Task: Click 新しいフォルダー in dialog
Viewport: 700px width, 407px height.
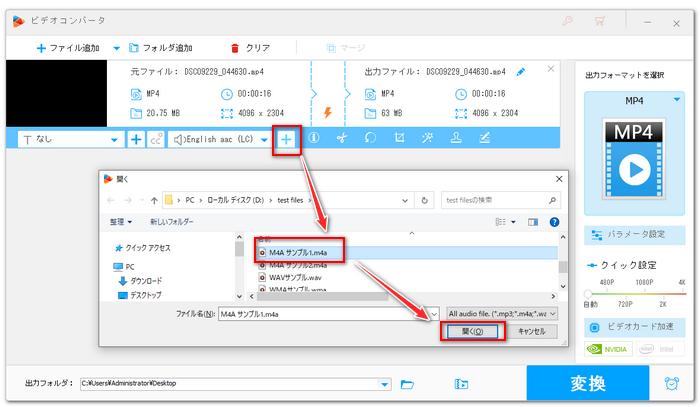Action: tap(172, 222)
